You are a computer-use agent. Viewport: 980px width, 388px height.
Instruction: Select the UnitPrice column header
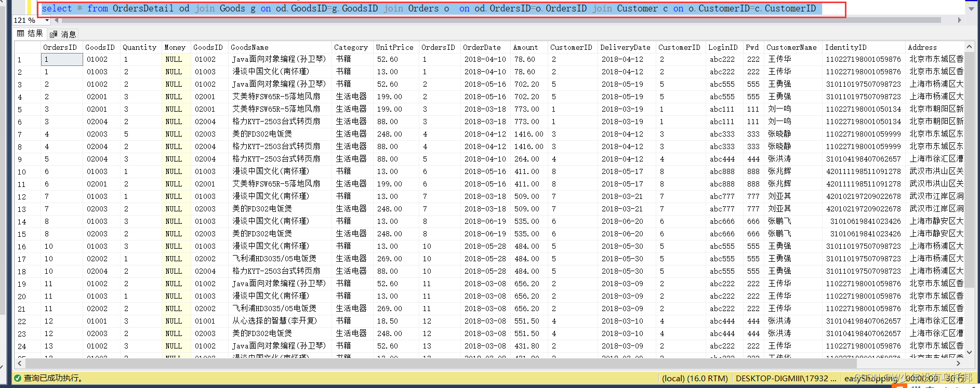[x=395, y=47]
